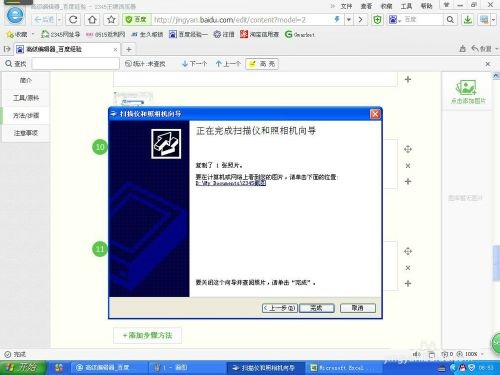500x375 pixels.
Task: Click the page zoom 100% dropdown in status bar
Action: [471, 354]
